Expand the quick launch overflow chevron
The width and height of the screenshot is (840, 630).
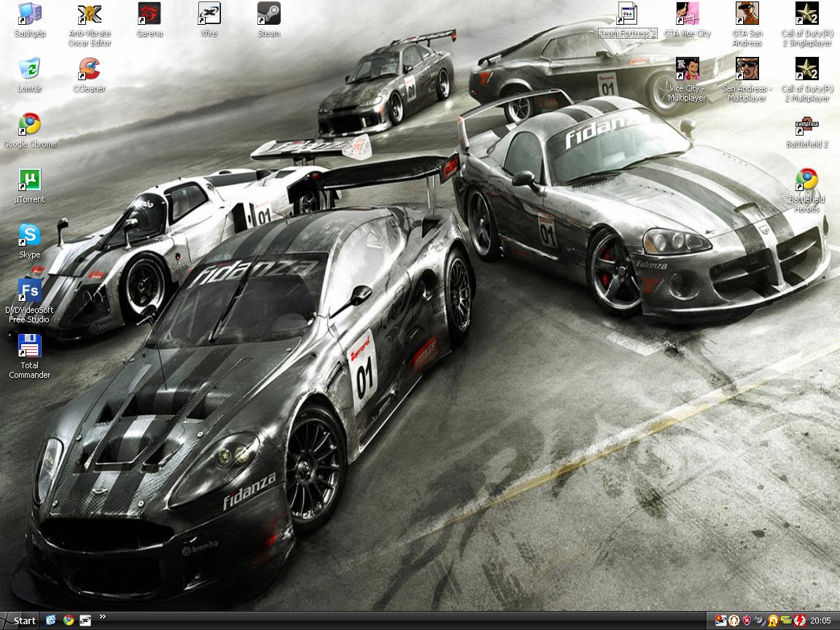pyautogui.click(x=102, y=617)
